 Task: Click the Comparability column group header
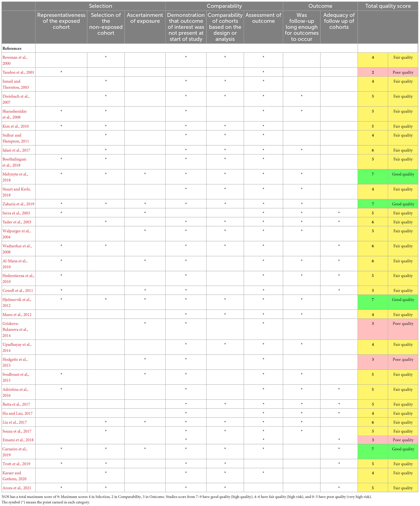coord(224,6)
